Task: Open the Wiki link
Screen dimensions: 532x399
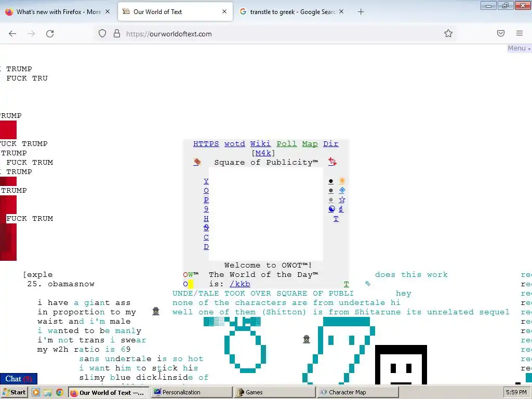Action: 261,144
